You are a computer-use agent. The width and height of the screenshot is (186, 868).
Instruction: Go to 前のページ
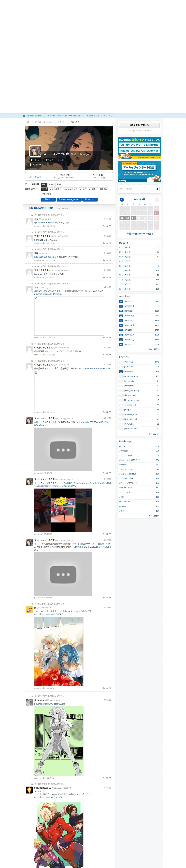click(48, 199)
